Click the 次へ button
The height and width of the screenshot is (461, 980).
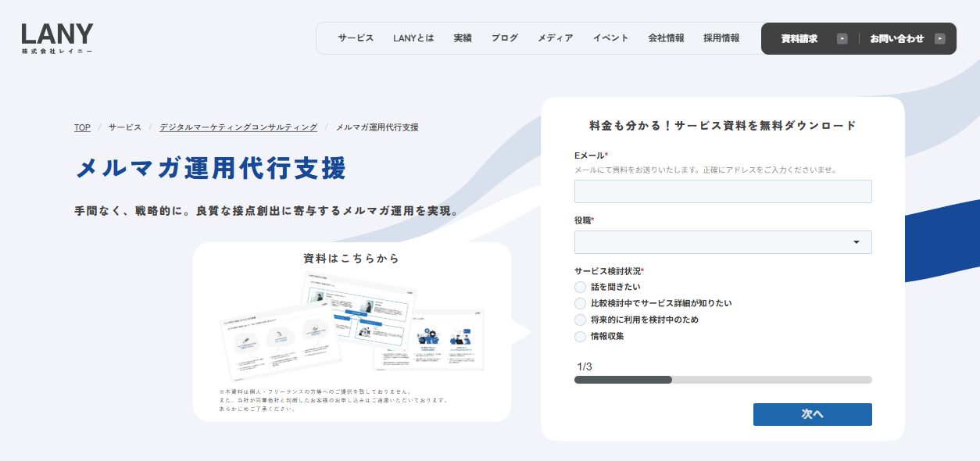click(813, 414)
